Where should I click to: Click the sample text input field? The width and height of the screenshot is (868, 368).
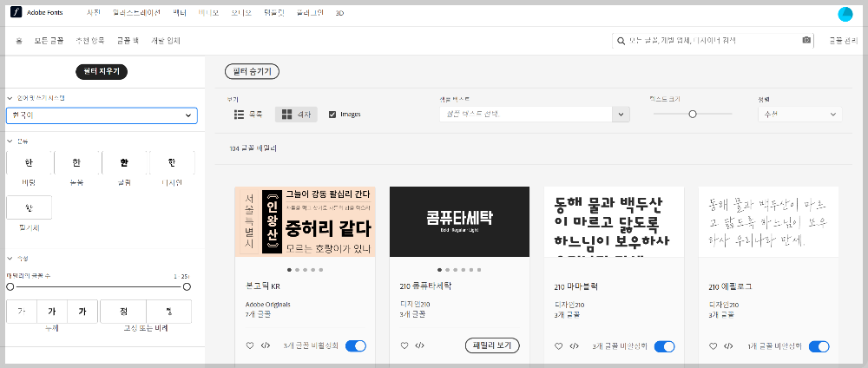(525, 115)
